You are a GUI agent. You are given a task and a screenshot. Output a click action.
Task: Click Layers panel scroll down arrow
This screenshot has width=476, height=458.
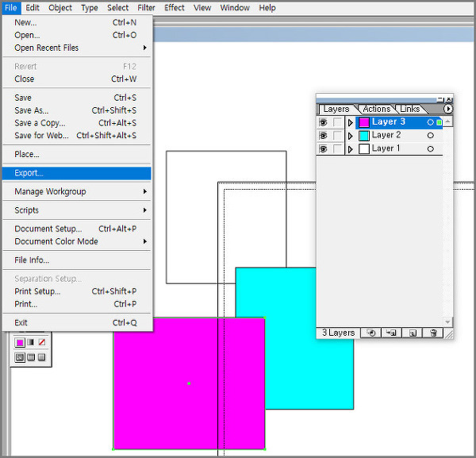(x=447, y=321)
